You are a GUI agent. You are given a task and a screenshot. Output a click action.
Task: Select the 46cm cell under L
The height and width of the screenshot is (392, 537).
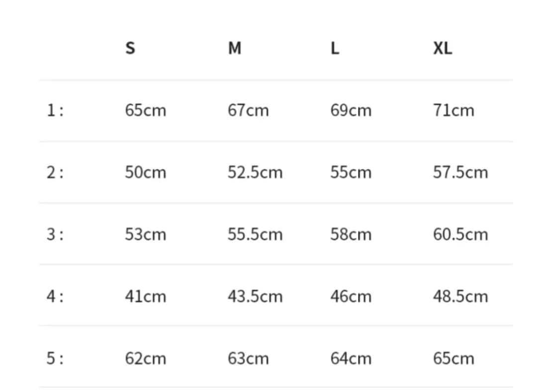point(351,296)
